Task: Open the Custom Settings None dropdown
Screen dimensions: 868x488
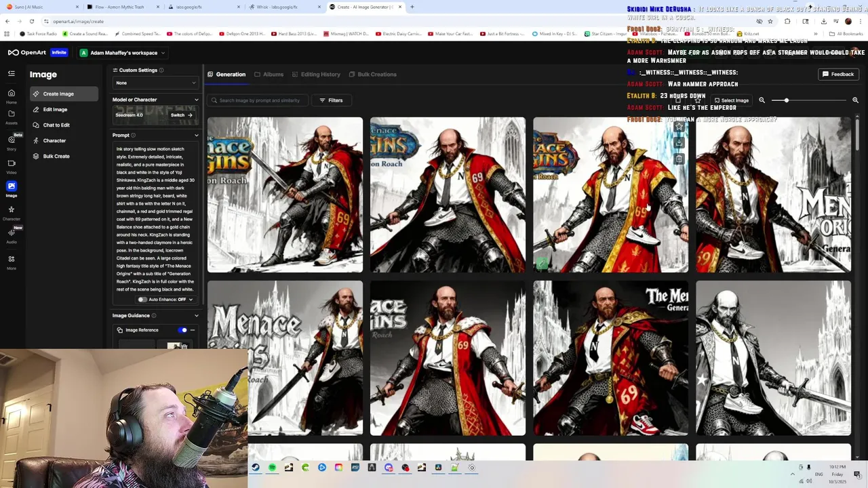Action: click(x=156, y=83)
